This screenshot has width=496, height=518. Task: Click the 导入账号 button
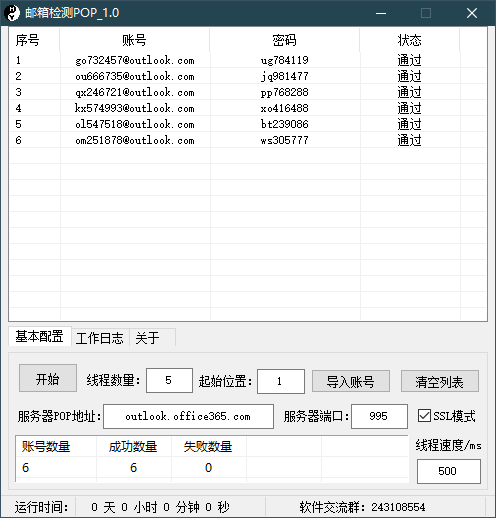tap(351, 381)
